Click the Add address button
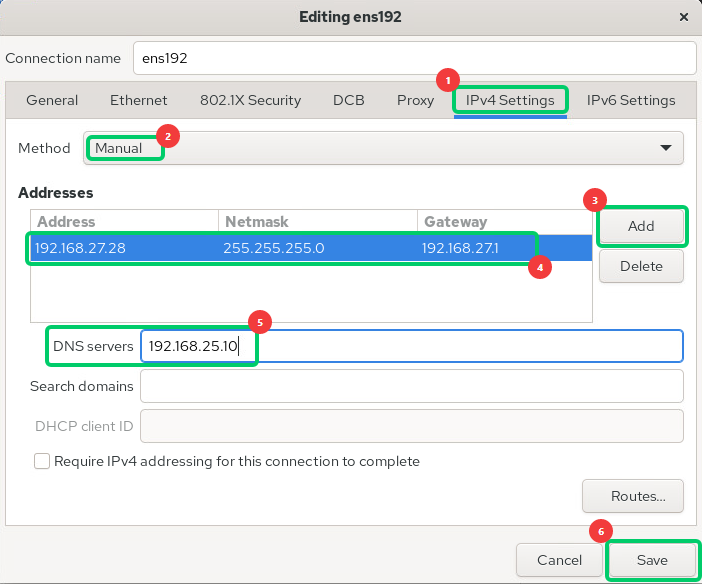Image resolution: width=702 pixels, height=584 pixels. (x=641, y=226)
